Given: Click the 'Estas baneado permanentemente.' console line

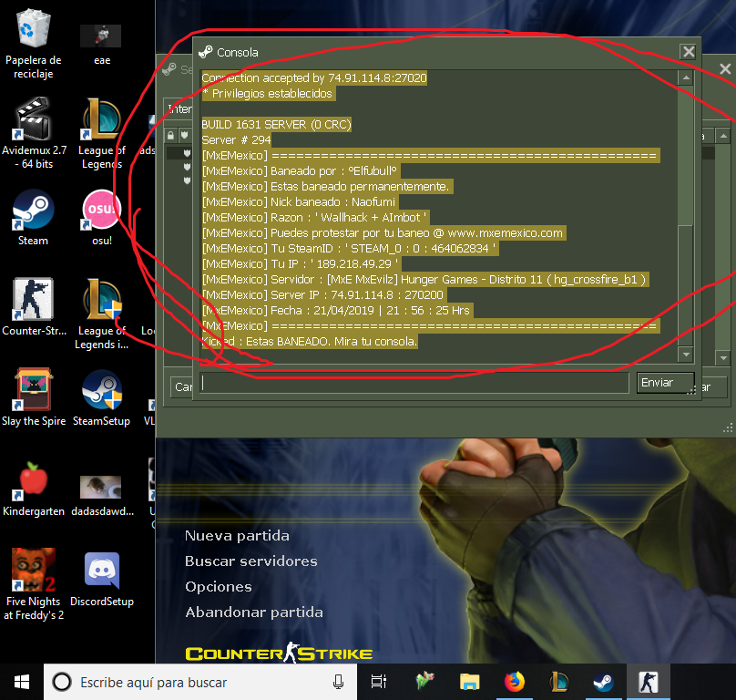Looking at the screenshot, I should click(328, 187).
